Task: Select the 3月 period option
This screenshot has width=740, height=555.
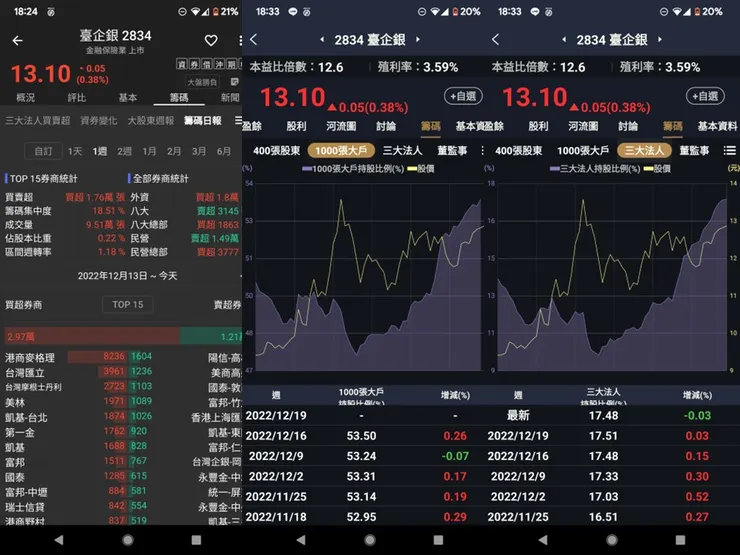Action: pyautogui.click(x=199, y=151)
